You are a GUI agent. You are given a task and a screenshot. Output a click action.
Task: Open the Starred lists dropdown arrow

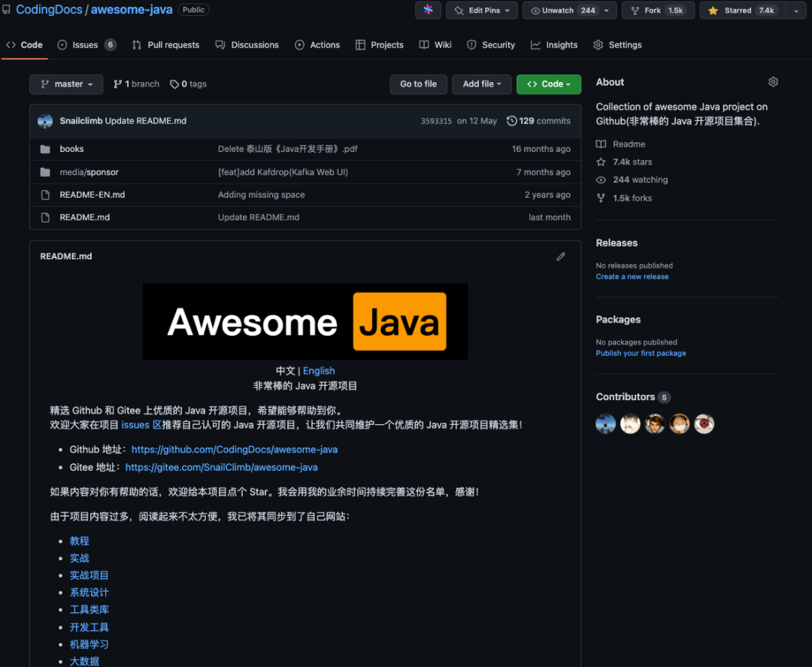point(796,11)
